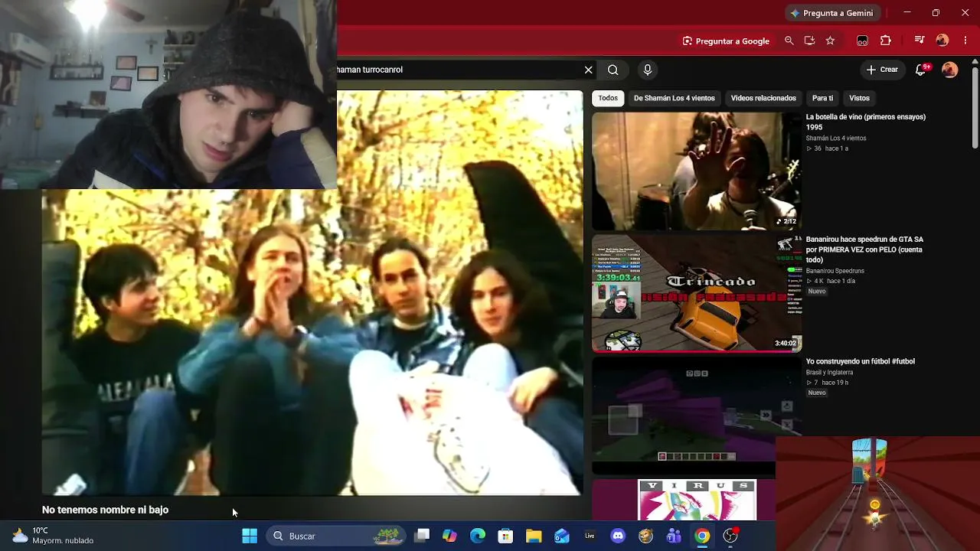Open the Chrome extensions puzzle icon
Viewport: 980px width, 551px height.
click(x=886, y=41)
